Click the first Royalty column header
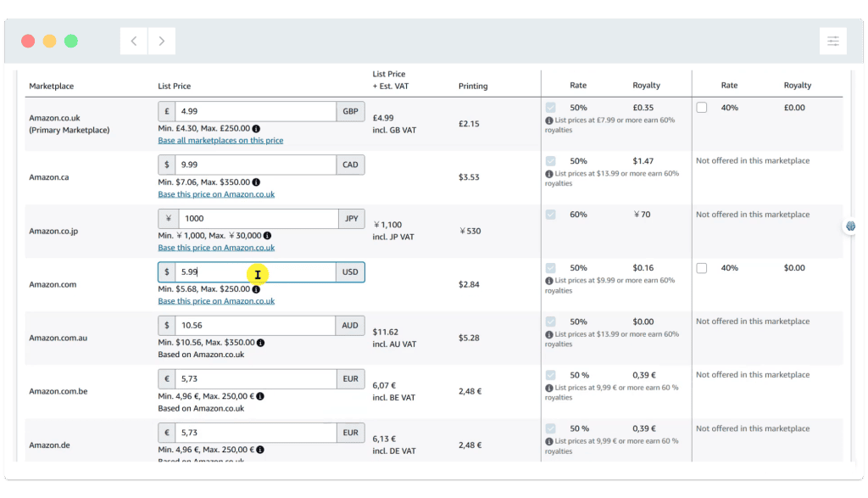Image resolution: width=868 pixels, height=498 pixels. (x=646, y=86)
